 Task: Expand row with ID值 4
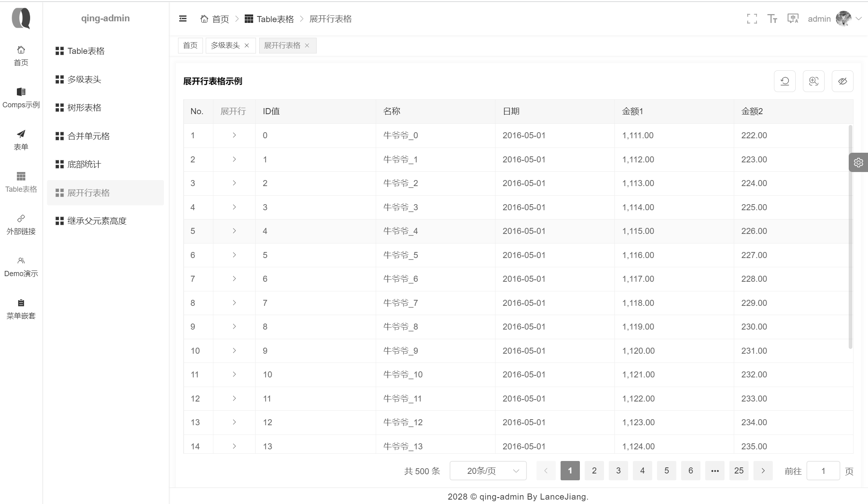pos(234,231)
